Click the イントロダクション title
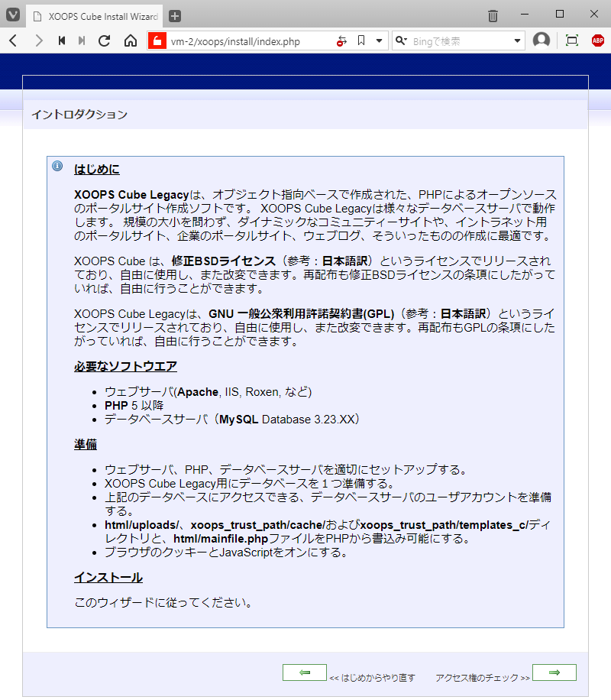Image resolution: width=611 pixels, height=700 pixels. tap(79, 115)
